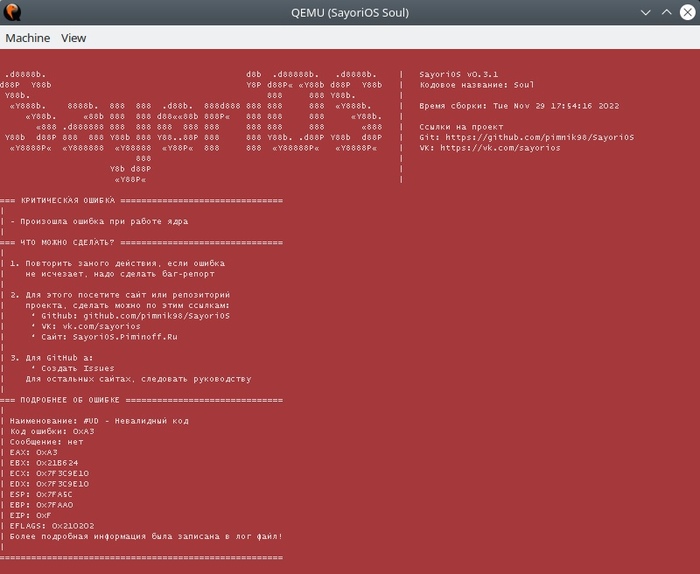Viewport: 700px width, 574px height.
Task: Click the line 'Наименование: #UD - Невалидный код'
Action: [x=99, y=421]
